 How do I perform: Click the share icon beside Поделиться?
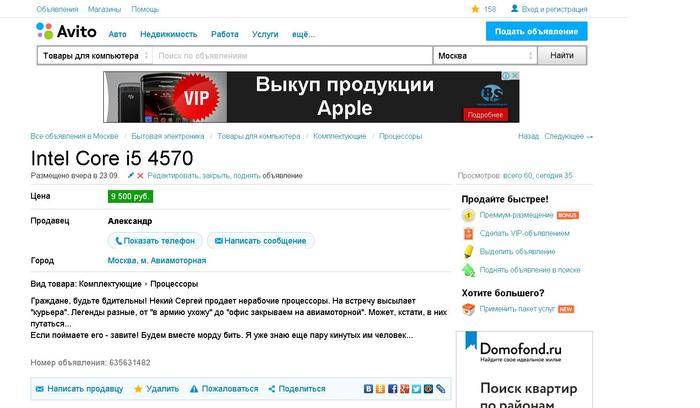point(271,389)
